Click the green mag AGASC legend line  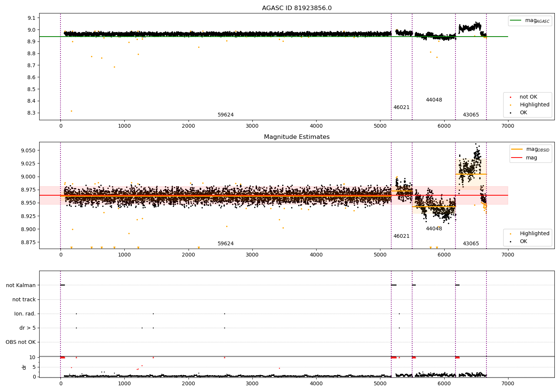pos(516,21)
